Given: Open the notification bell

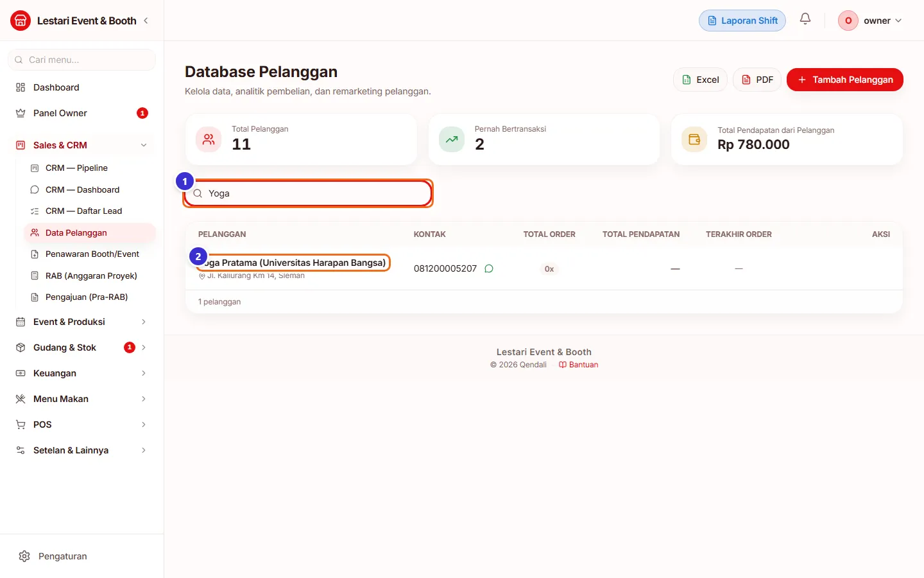Looking at the screenshot, I should tap(805, 19).
